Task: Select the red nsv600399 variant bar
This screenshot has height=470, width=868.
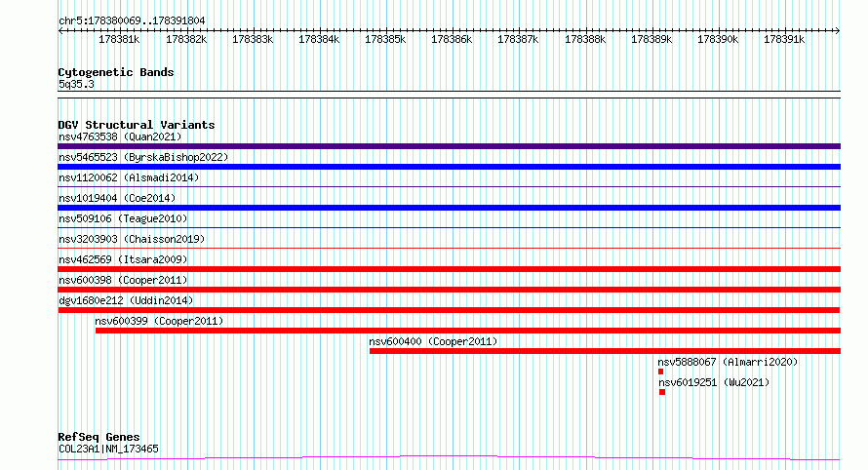Action: point(468,331)
